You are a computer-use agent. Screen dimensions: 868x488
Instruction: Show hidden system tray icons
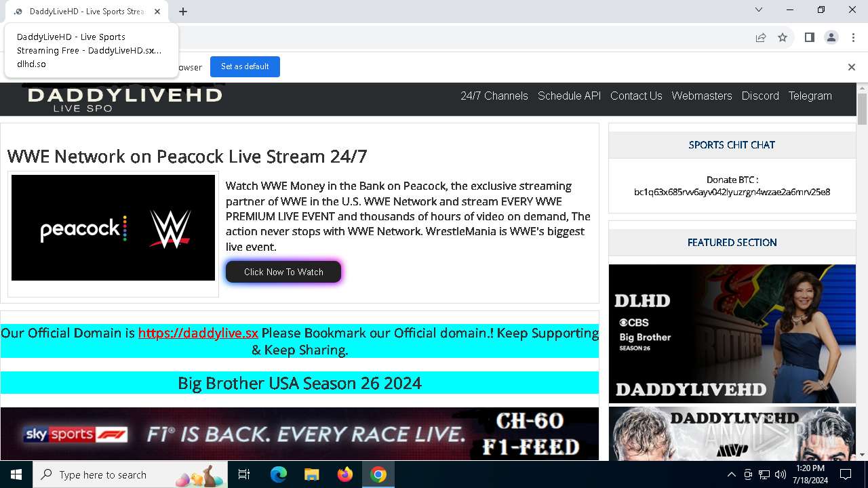(x=731, y=474)
